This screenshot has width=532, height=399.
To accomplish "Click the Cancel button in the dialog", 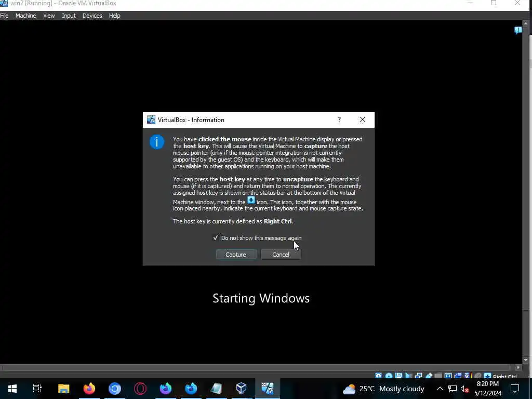I will 281,255.
